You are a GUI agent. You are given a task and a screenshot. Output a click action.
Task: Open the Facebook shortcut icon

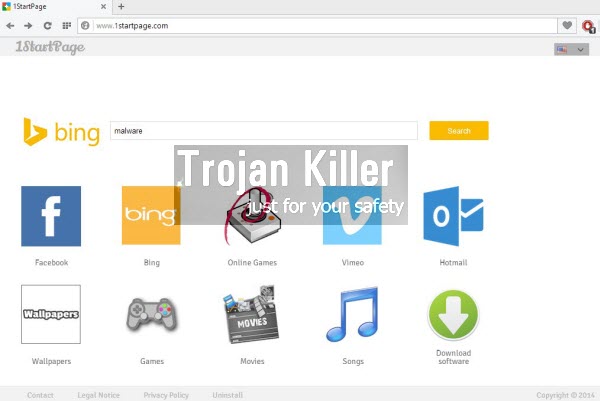click(x=51, y=216)
